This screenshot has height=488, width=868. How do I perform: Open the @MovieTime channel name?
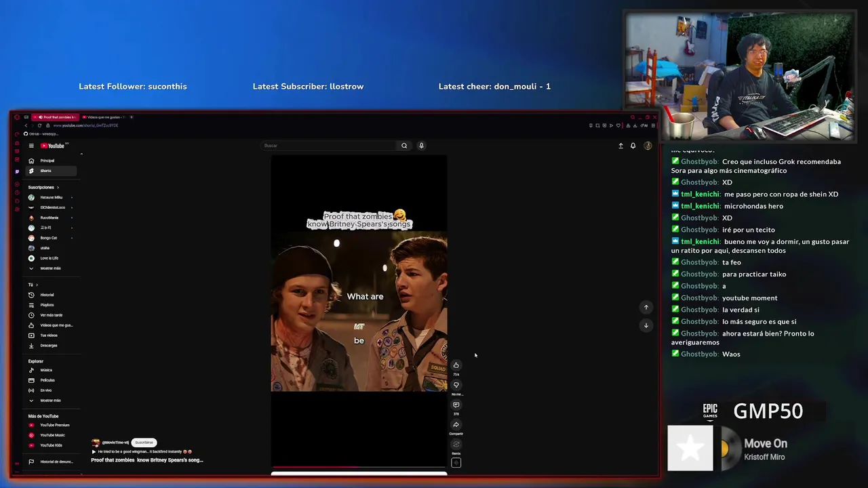(x=115, y=443)
